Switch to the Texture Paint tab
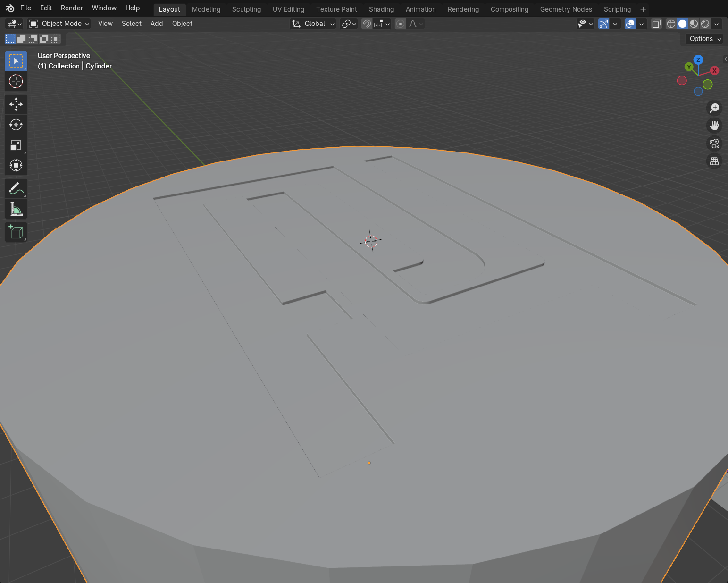Image resolution: width=728 pixels, height=583 pixels. [x=336, y=9]
